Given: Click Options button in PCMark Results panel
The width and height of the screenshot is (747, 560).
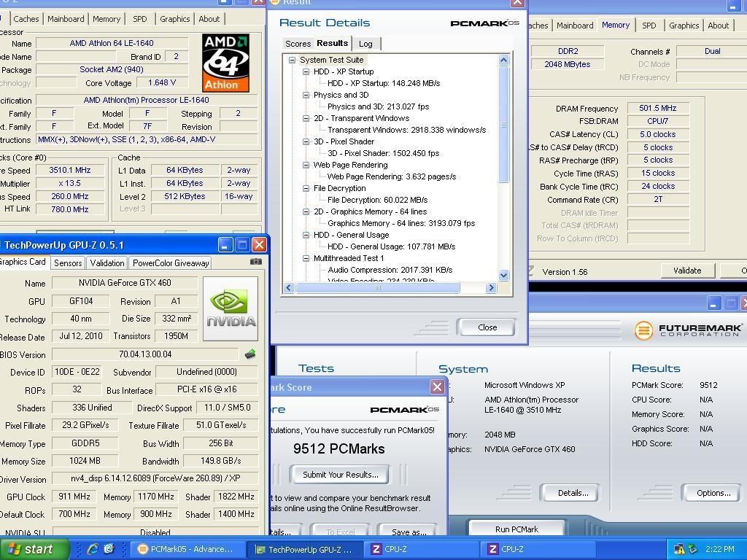Looking at the screenshot, I should point(713,493).
